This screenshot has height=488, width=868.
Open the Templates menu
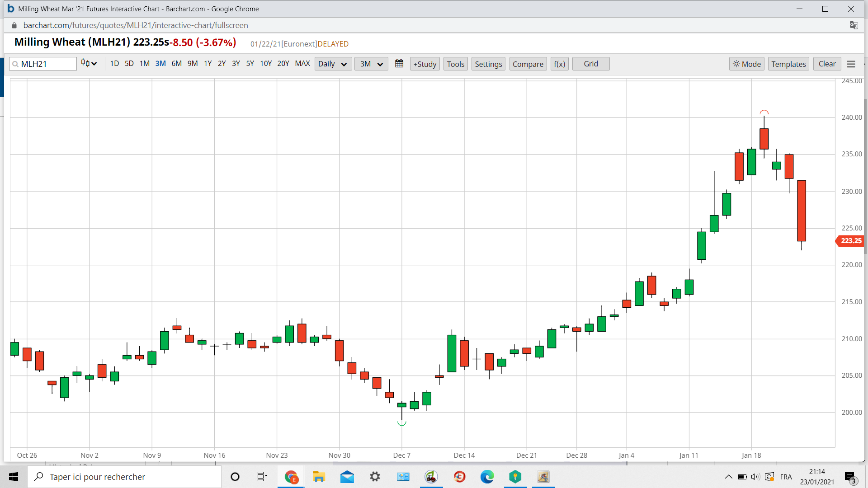tap(788, 64)
